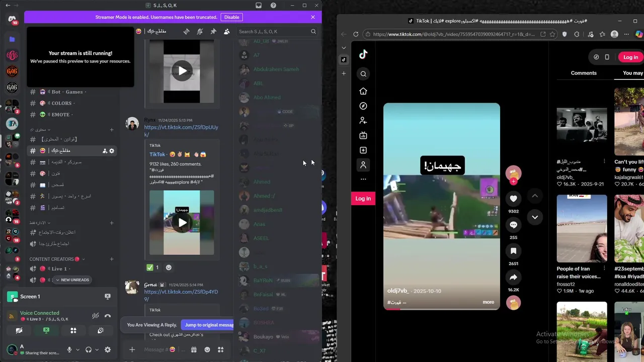Start an activity in Discord voice panel

click(x=73, y=330)
